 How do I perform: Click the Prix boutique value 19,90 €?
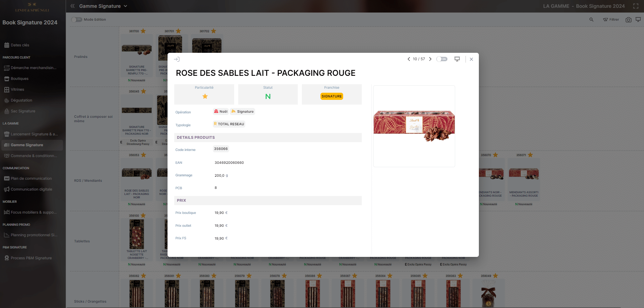click(221, 213)
